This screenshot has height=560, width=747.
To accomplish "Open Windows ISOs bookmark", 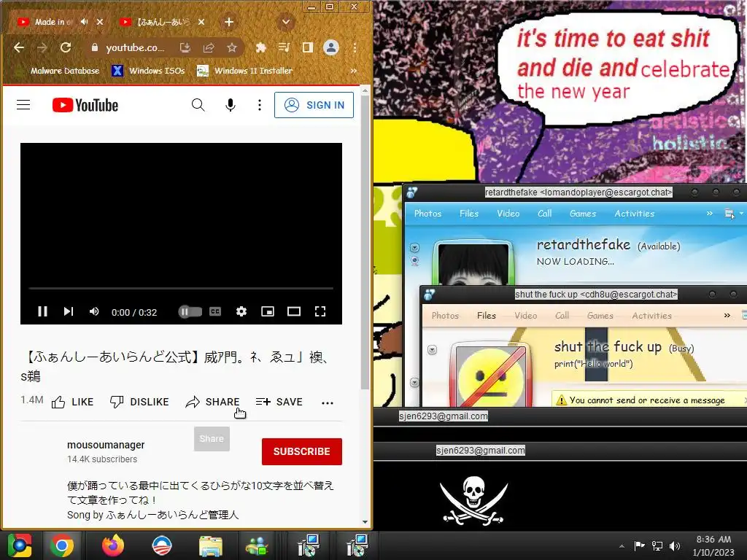I will tap(148, 71).
